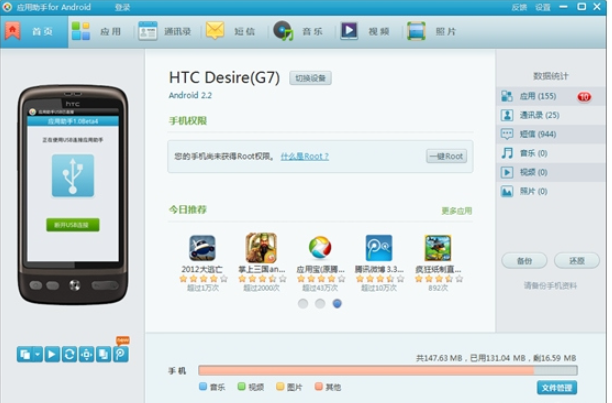612x403 pixels.
Task: Click the 登录 login link in title bar
Action: pyautogui.click(x=123, y=7)
